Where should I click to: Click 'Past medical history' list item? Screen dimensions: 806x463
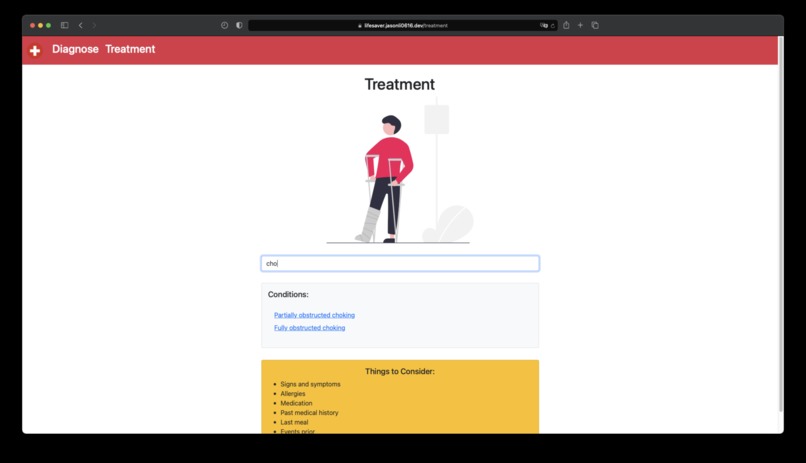pos(309,413)
